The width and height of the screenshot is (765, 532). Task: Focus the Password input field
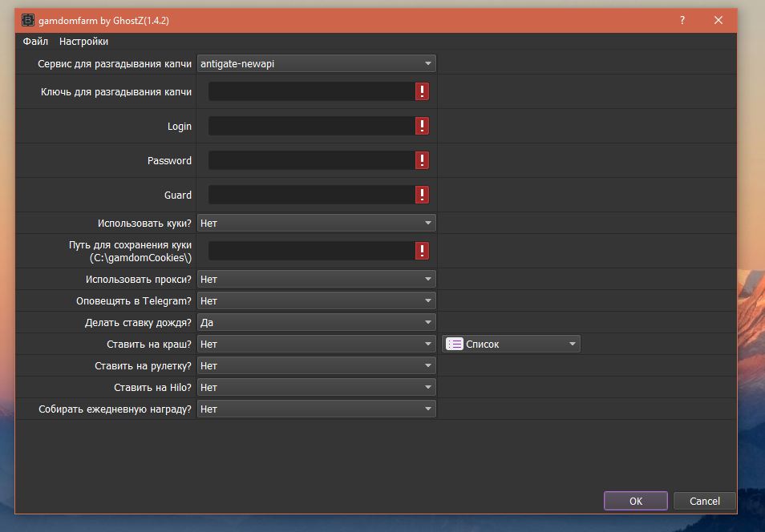312,160
